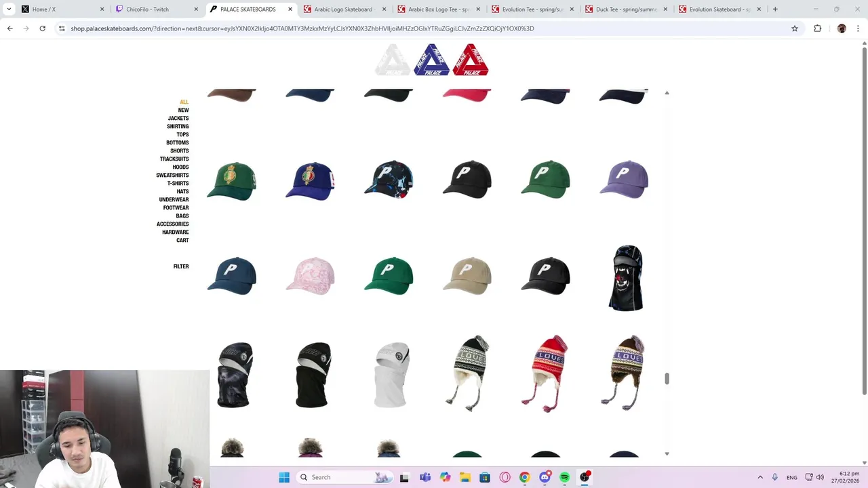
Task: Go back to the previous page
Action: 10,28
